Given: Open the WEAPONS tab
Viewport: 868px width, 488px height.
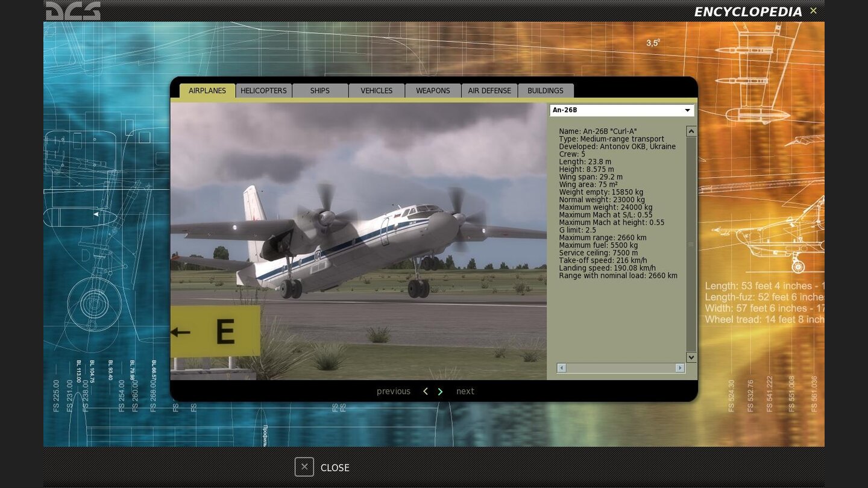Looking at the screenshot, I should tap(433, 91).
